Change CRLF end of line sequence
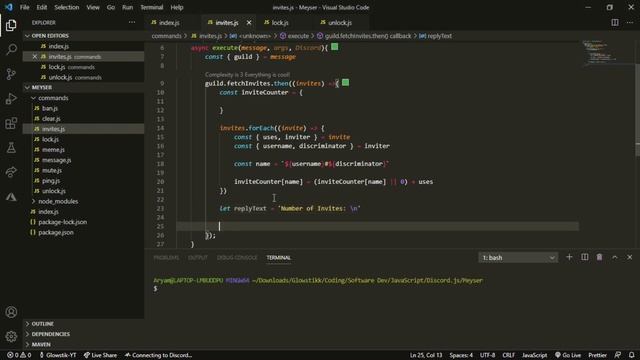The width and height of the screenshot is (640, 360). pos(508,355)
